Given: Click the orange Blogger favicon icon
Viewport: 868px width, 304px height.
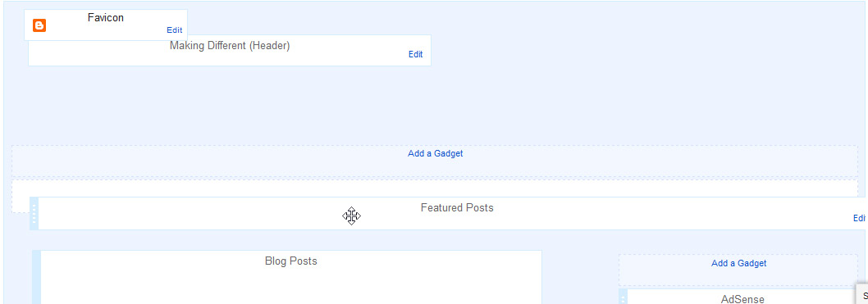Looking at the screenshot, I should tap(39, 25).
